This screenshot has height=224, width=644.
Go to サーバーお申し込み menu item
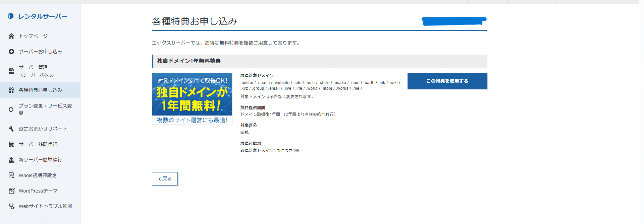[x=40, y=52]
